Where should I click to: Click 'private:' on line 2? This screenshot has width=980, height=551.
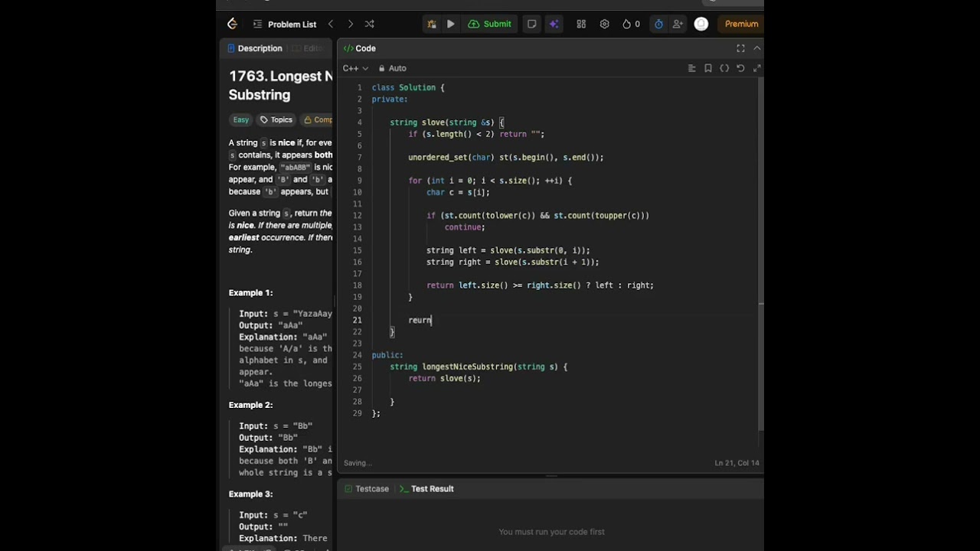point(390,99)
